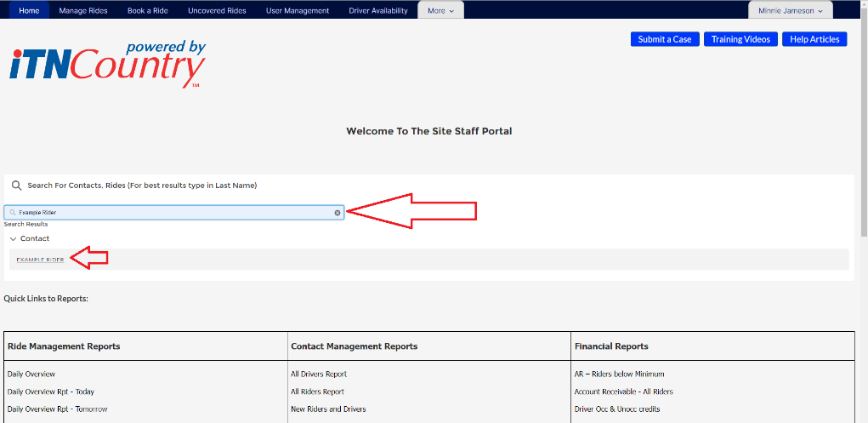Click the clear icon in search field
The image size is (868, 423).
point(337,213)
